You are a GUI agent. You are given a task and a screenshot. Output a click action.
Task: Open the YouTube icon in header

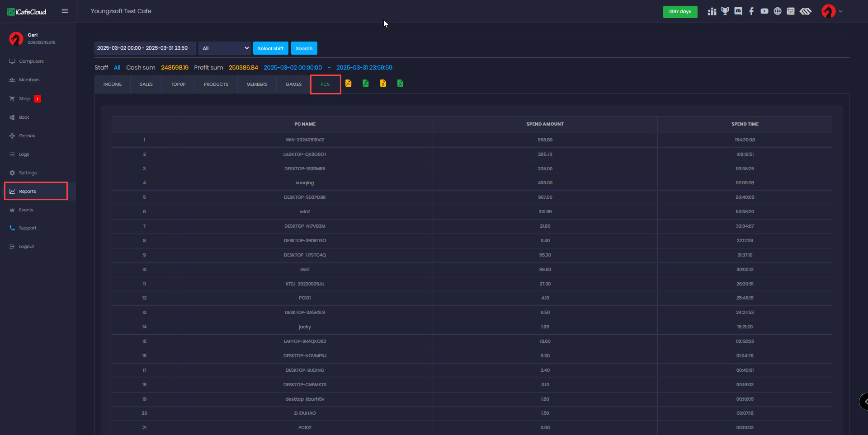click(764, 11)
